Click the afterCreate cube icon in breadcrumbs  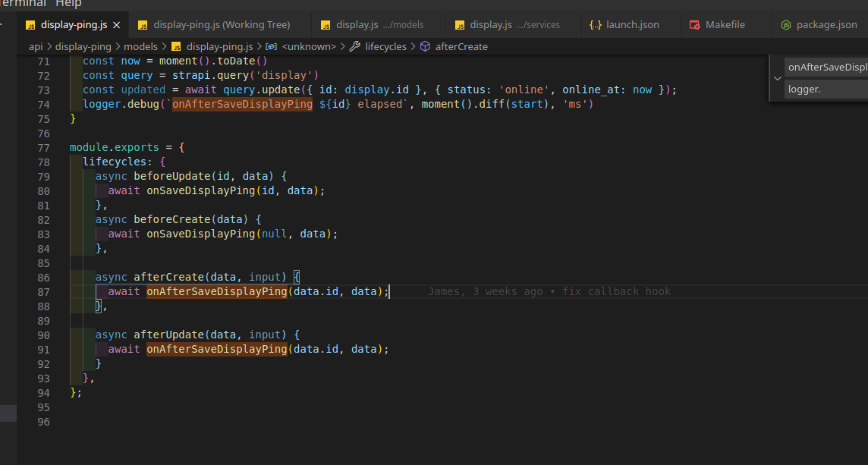click(x=425, y=46)
